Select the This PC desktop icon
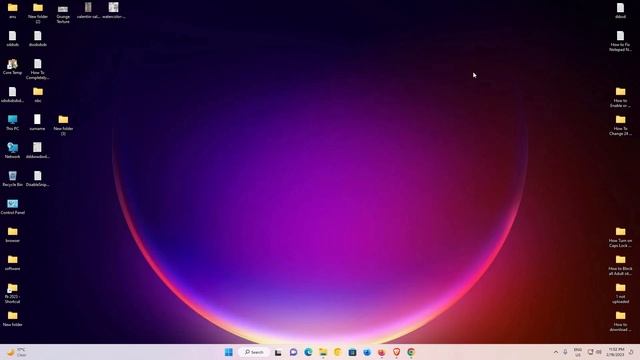 coord(12,122)
